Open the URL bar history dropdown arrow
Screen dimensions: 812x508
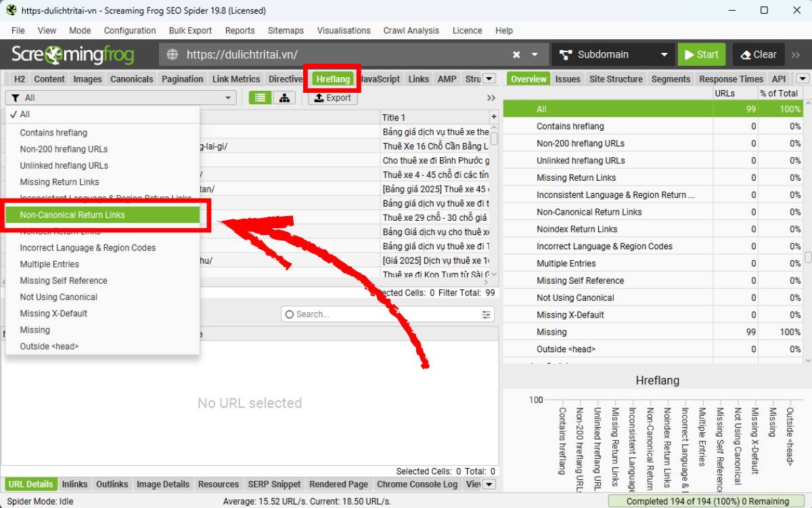(534, 54)
